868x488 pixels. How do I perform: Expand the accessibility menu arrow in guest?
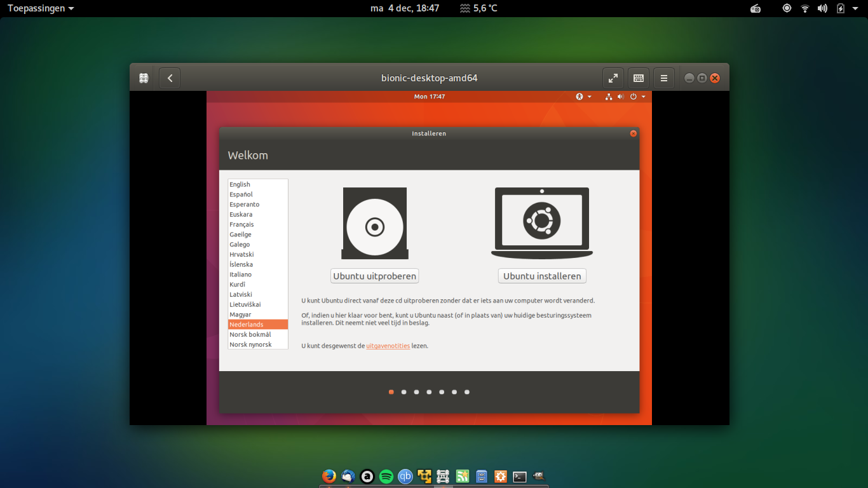pyautogui.click(x=590, y=97)
